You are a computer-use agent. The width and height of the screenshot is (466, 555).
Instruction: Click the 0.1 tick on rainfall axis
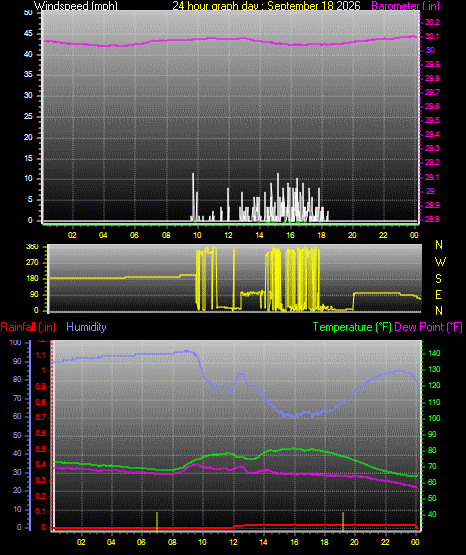41,512
